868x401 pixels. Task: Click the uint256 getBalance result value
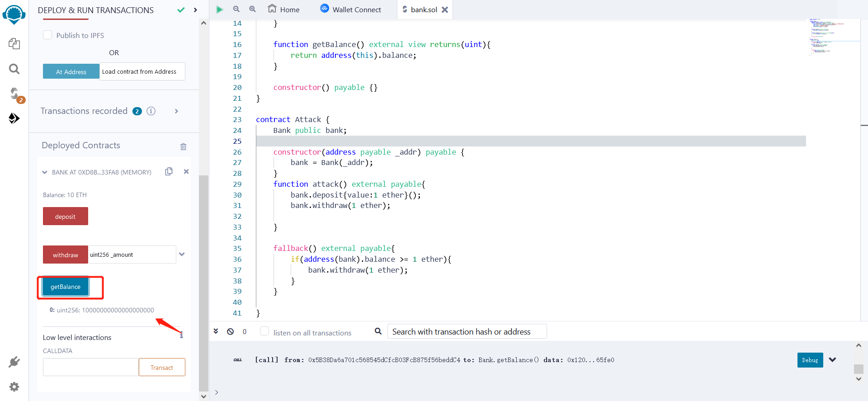point(105,310)
